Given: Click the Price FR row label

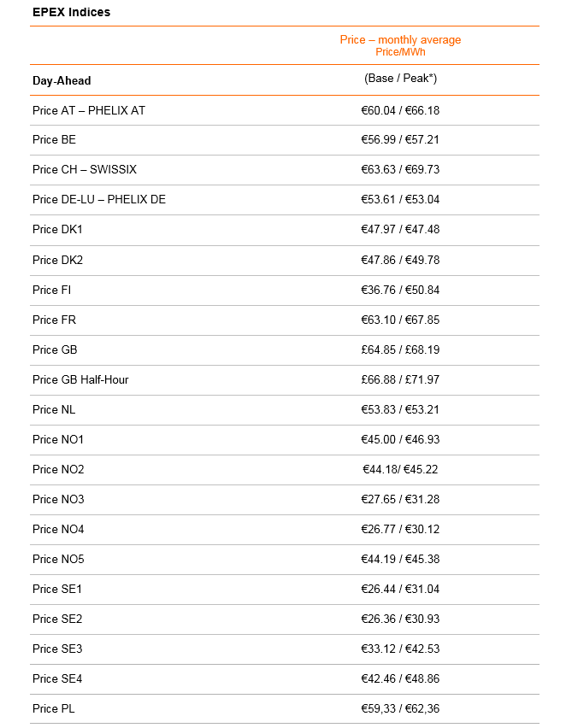Looking at the screenshot, I should (54, 320).
